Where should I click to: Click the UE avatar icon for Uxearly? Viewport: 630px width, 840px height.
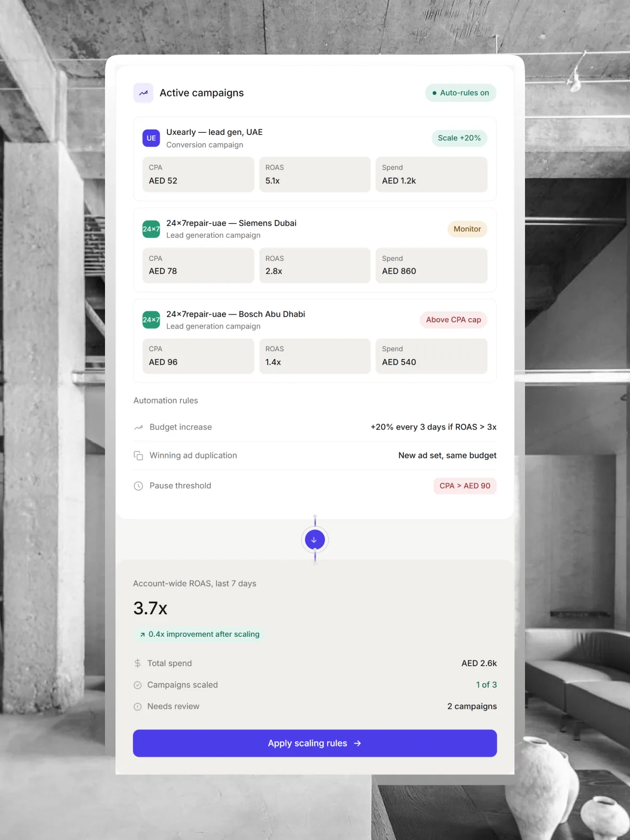tap(151, 138)
